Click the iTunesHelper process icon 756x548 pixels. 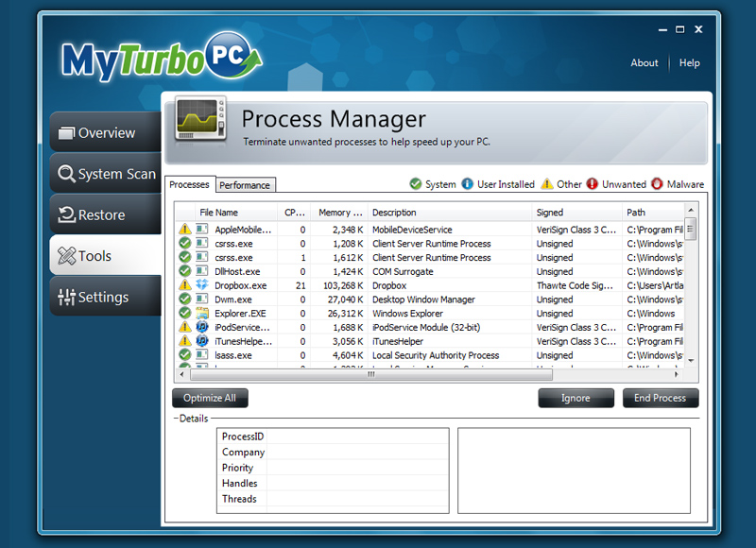[x=201, y=341]
